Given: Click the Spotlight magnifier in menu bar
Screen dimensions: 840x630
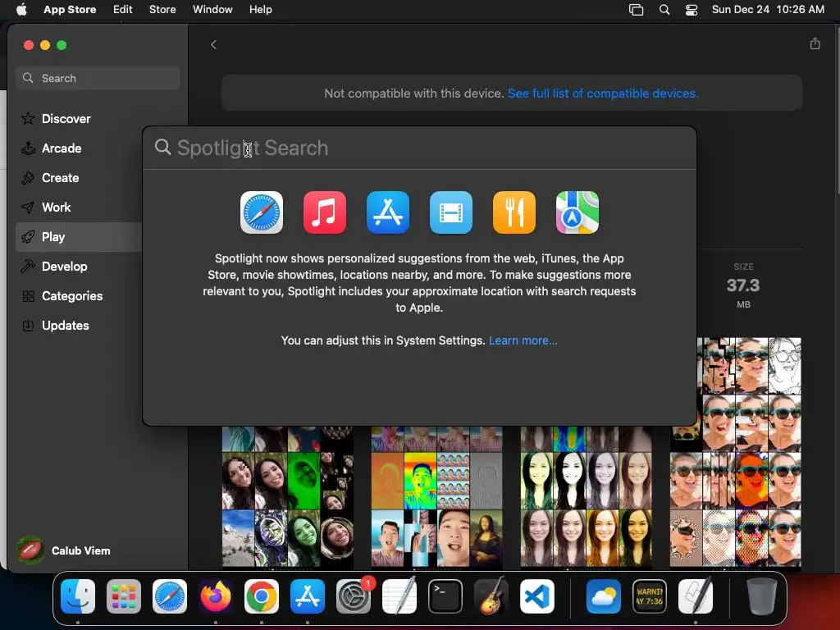Looking at the screenshot, I should pos(664,10).
